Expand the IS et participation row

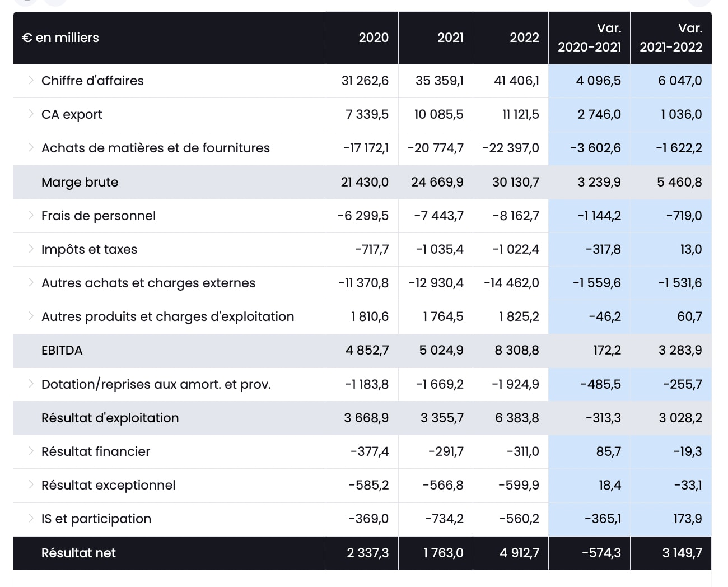[31, 518]
